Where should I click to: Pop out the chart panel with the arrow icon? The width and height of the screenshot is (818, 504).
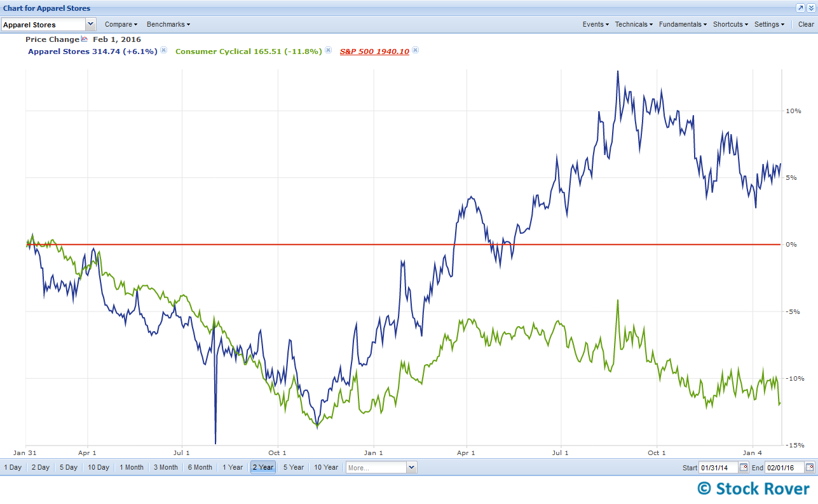pos(800,8)
